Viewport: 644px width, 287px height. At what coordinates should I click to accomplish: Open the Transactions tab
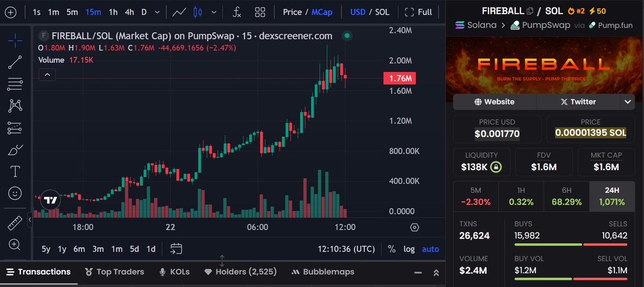coord(38,272)
